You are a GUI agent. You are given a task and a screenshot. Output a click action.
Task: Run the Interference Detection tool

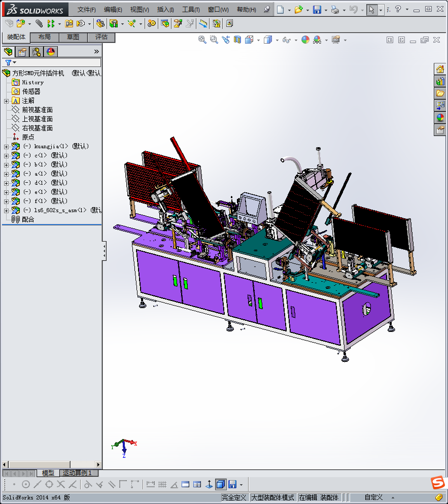point(216,23)
